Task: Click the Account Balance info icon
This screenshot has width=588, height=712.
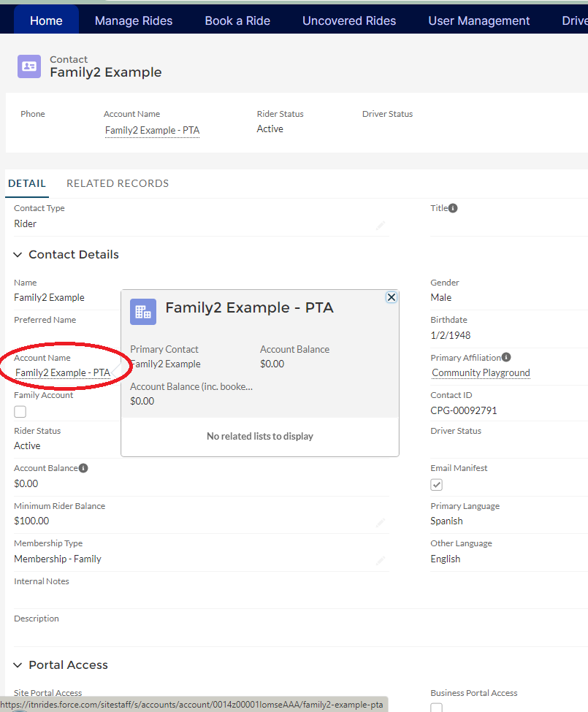Action: pos(83,468)
